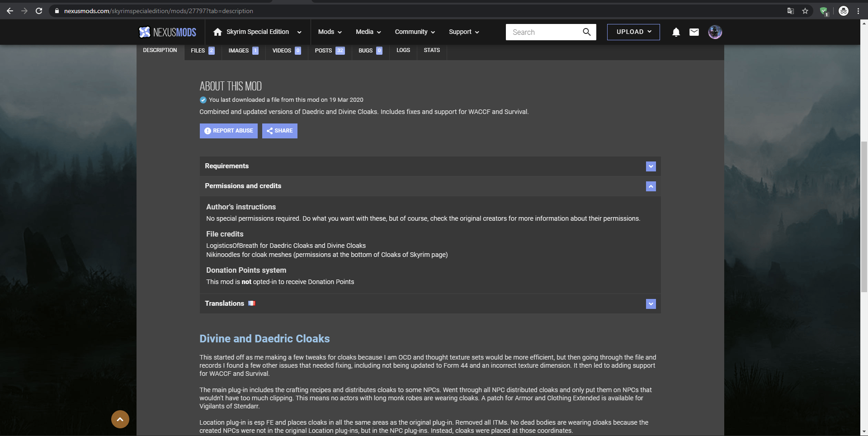The width and height of the screenshot is (868, 436).
Task: Click the Donation Points system heading
Action: pyautogui.click(x=246, y=270)
